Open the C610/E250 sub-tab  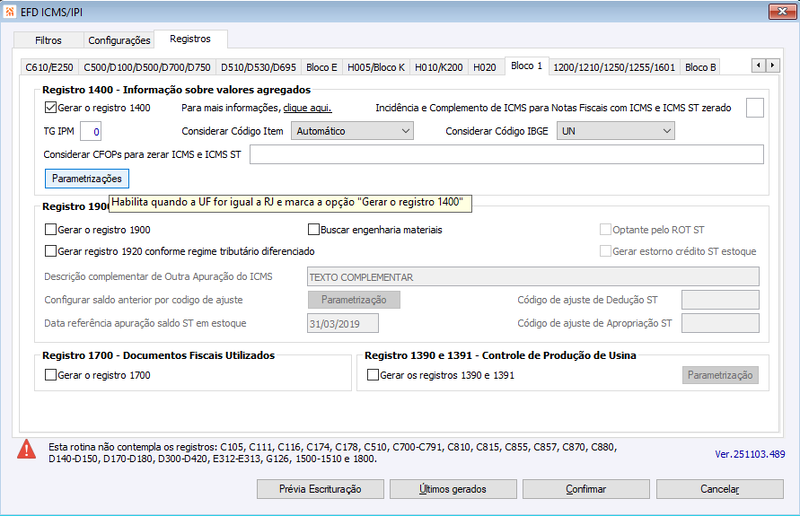pos(49,67)
